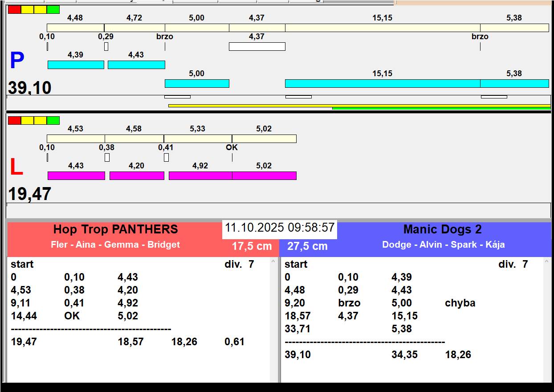Select the magenta 4,92 run bar
554x392 pixels.
(200, 176)
